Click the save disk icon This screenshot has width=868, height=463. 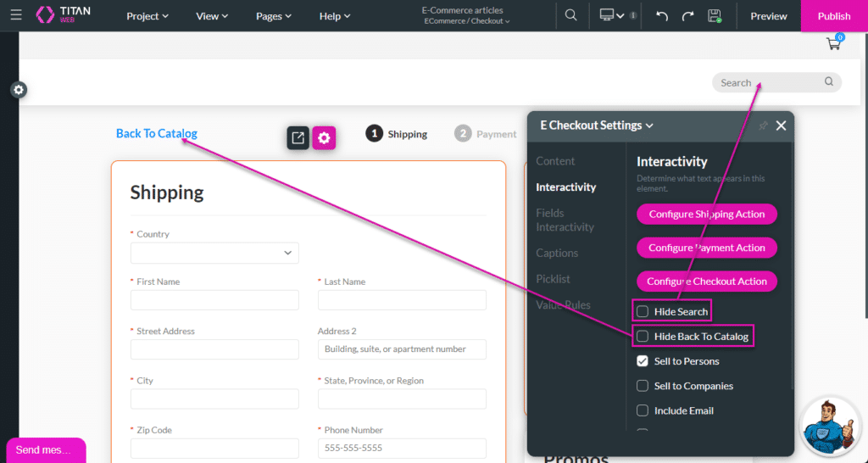click(x=715, y=15)
